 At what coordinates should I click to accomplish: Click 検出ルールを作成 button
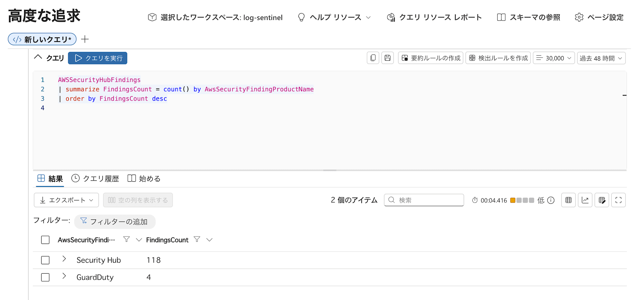498,58
